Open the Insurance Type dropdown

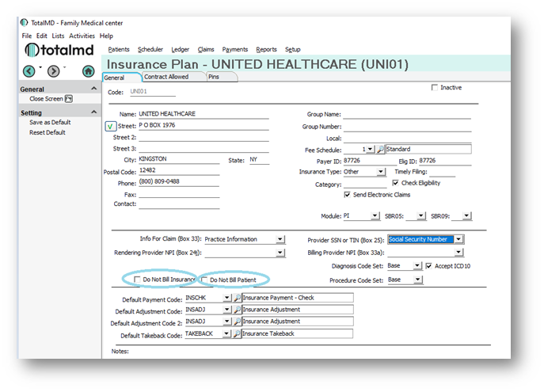tap(381, 172)
